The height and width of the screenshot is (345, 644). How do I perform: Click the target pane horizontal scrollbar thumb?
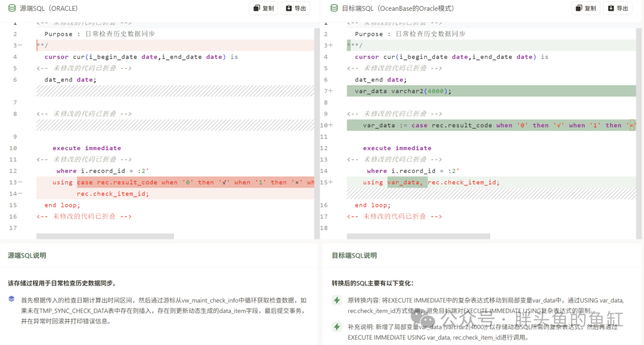[419, 237]
